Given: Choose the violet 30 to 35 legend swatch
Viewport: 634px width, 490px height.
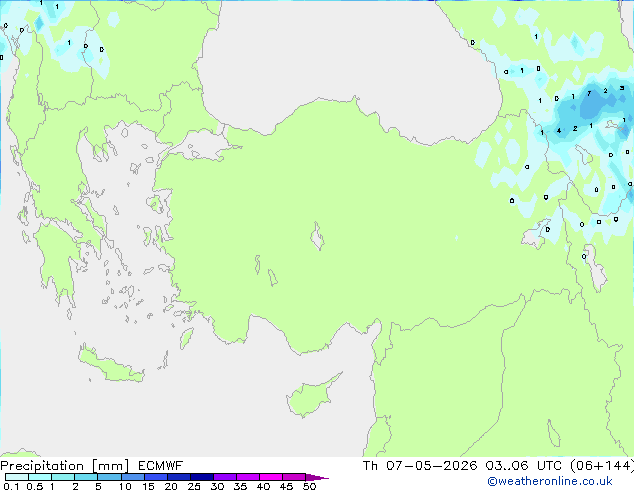Looking at the screenshot, I should (x=225, y=477).
